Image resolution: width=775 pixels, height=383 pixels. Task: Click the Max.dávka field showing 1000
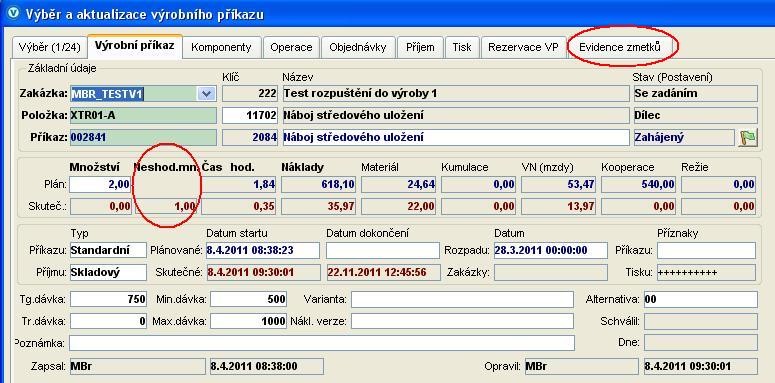(x=249, y=321)
